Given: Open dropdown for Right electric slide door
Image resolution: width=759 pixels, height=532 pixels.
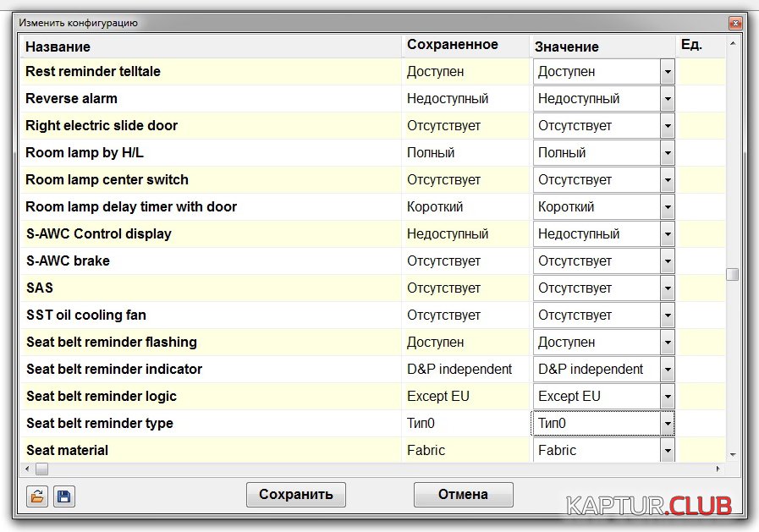Looking at the screenshot, I should (667, 126).
